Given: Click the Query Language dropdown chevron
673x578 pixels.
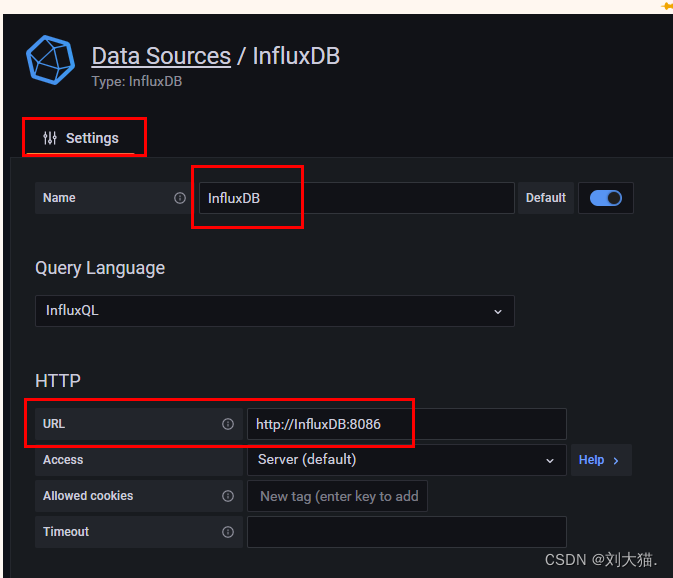Looking at the screenshot, I should coord(498,311).
